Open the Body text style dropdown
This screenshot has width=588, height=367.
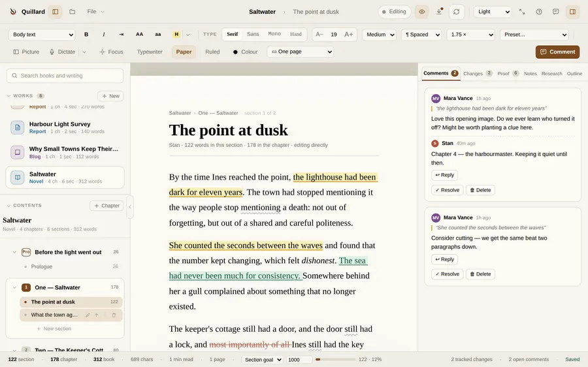(x=42, y=35)
